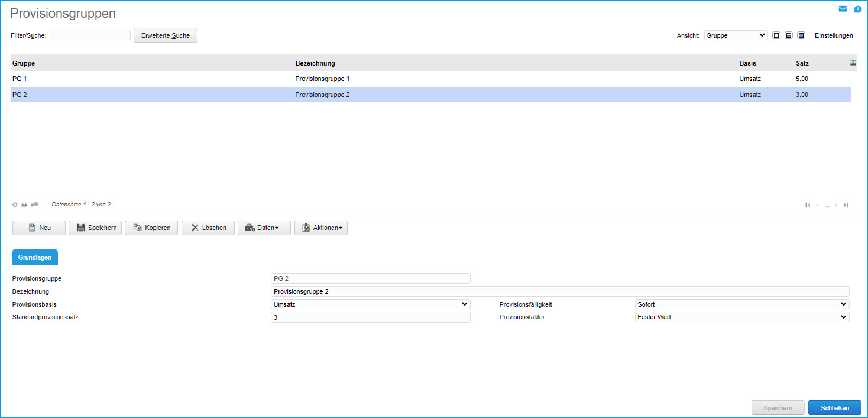Viewport: 868px width, 418px height.
Task: Open the Provisionsfaktor dropdown
Action: [x=742, y=317]
